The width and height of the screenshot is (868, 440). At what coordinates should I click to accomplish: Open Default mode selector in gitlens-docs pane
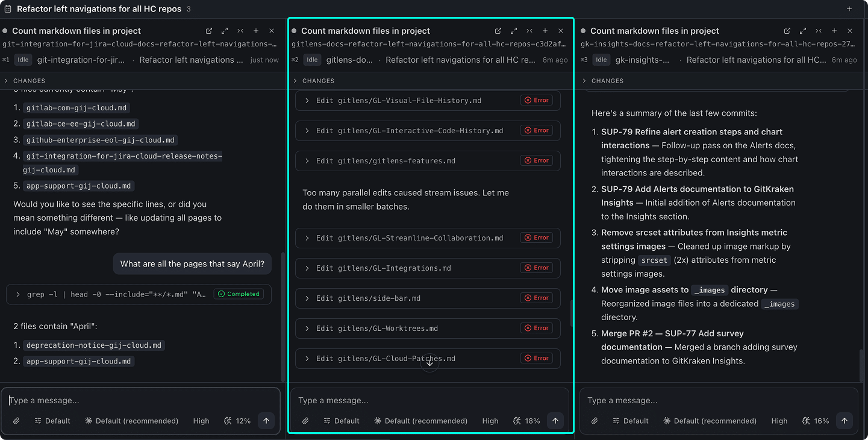click(x=342, y=421)
